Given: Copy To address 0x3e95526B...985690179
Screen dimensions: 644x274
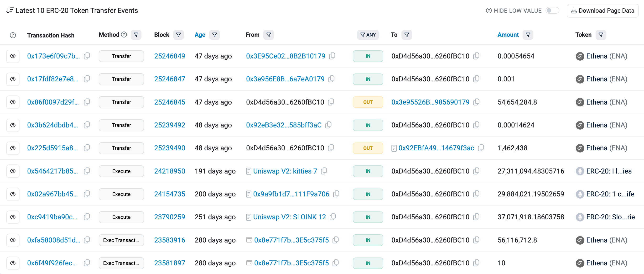Looking at the screenshot, I should tap(476, 102).
